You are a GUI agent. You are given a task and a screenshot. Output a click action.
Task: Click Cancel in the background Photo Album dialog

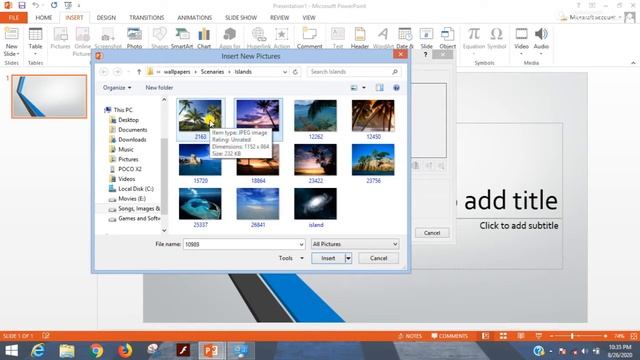tap(432, 233)
